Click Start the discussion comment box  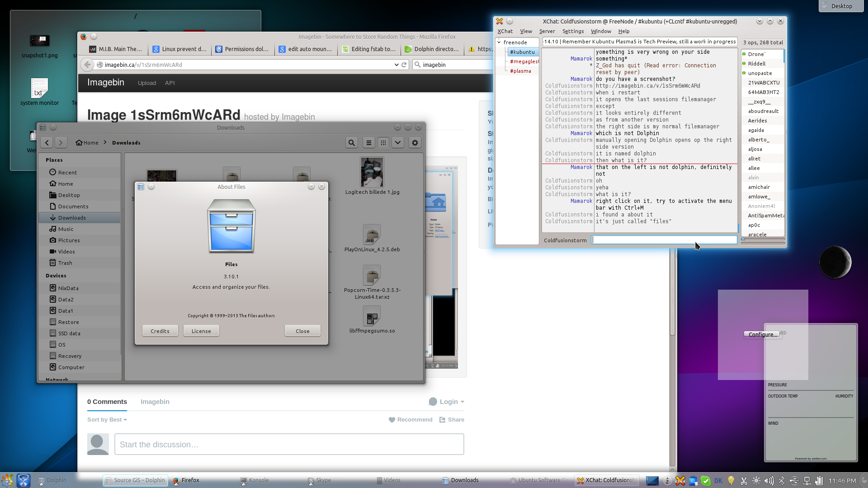click(289, 444)
